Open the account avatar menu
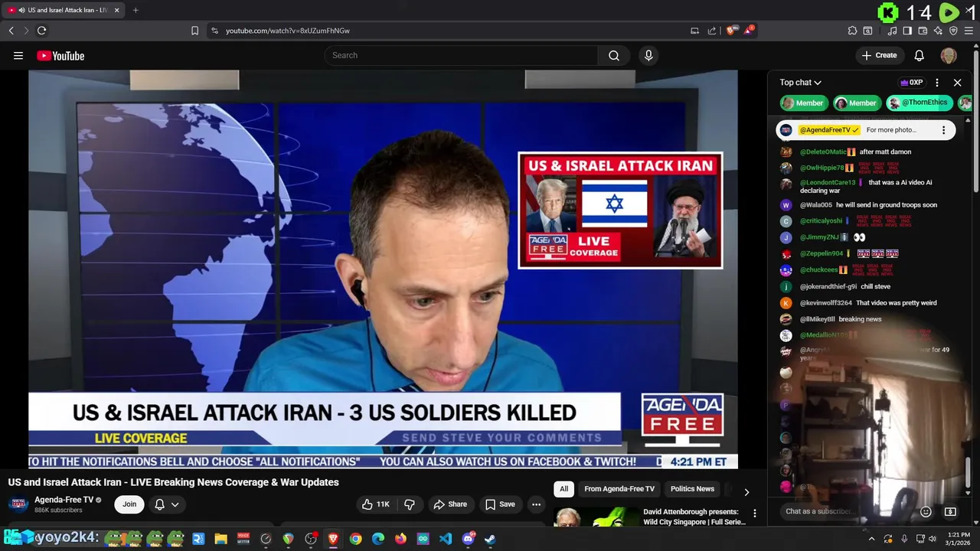980x551 pixels. (x=949, y=55)
